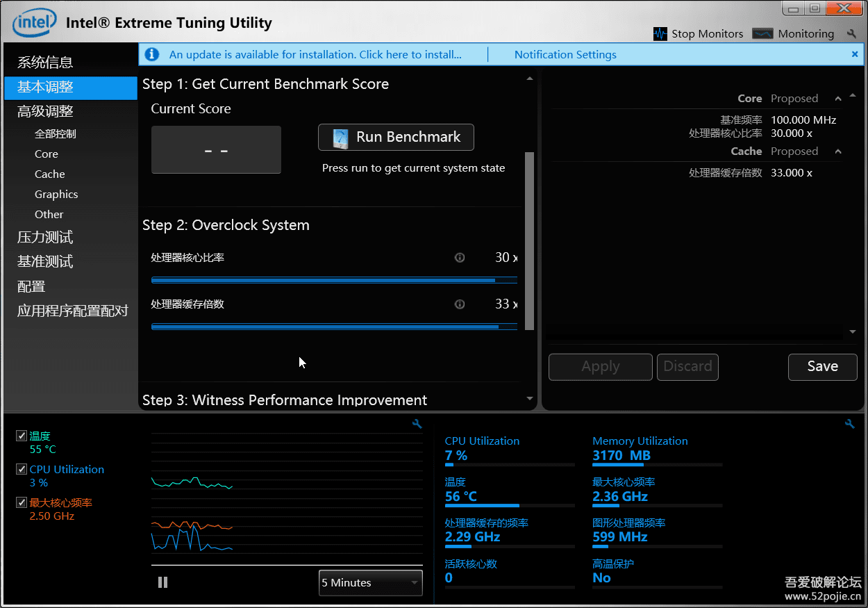Dismiss the update notification bar

click(x=855, y=54)
